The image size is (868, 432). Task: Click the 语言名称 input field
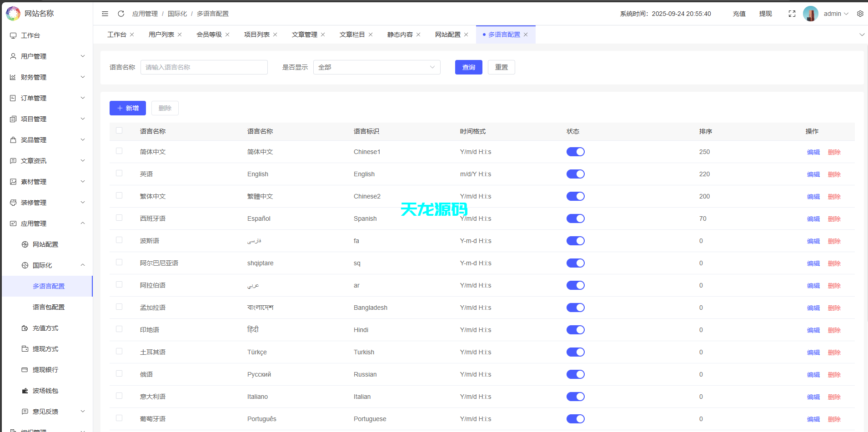204,67
